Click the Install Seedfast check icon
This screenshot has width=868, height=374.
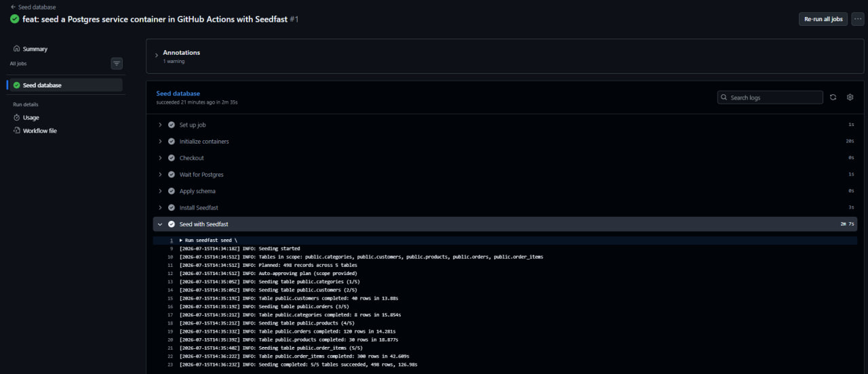[x=172, y=207]
